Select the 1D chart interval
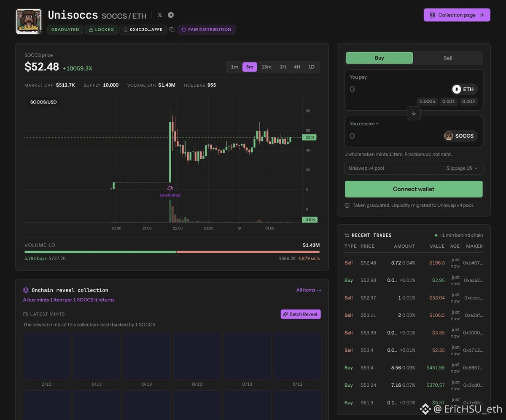The image size is (506, 420). pos(311,67)
